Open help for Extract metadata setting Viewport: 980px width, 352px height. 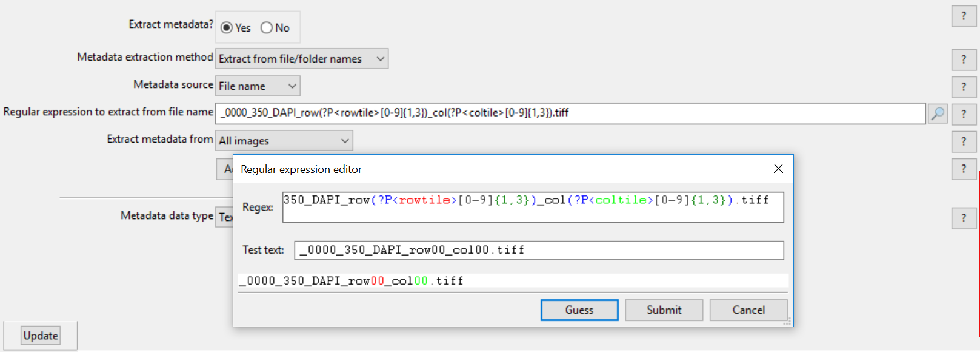(x=963, y=16)
